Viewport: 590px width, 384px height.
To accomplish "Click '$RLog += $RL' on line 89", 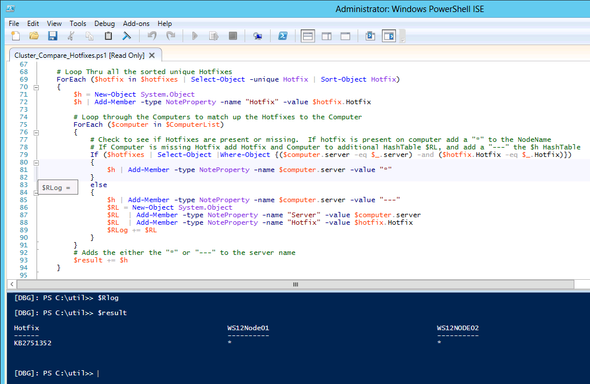I will pyautogui.click(x=132, y=230).
